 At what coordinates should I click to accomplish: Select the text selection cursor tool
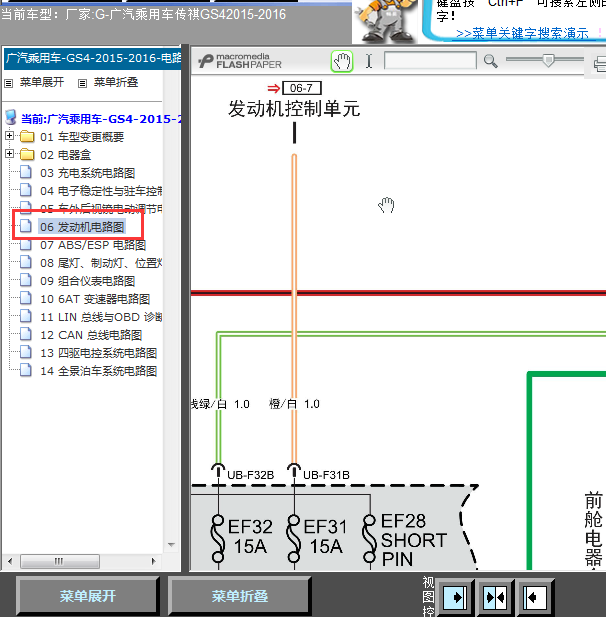369,61
